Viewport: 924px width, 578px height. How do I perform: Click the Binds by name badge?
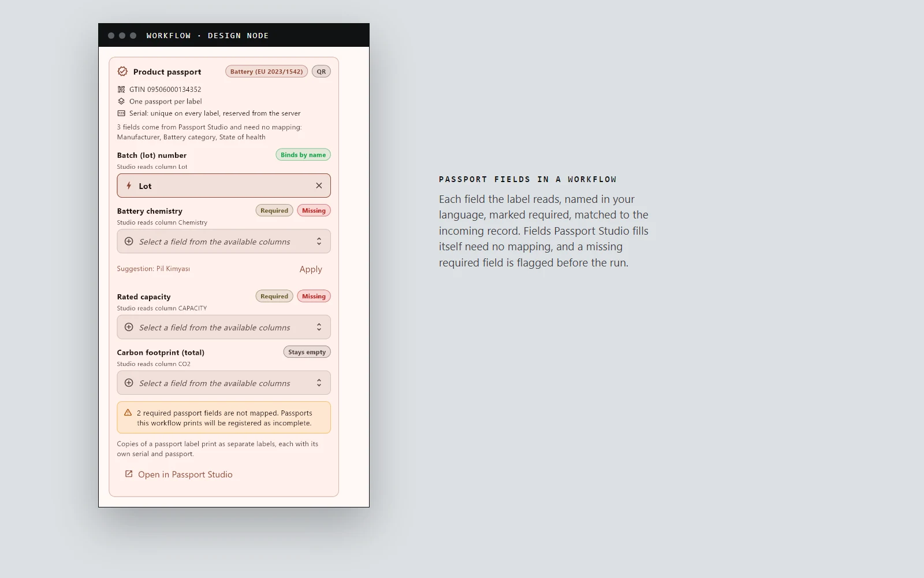pyautogui.click(x=303, y=155)
